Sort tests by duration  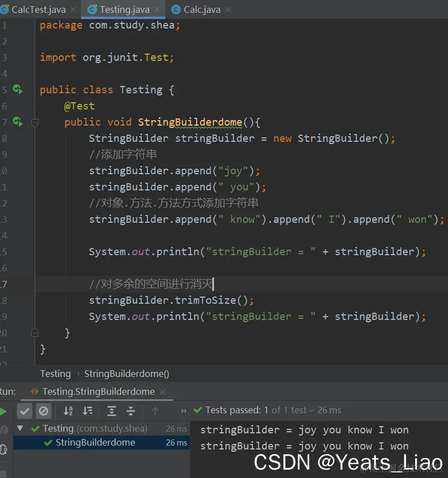point(88,411)
